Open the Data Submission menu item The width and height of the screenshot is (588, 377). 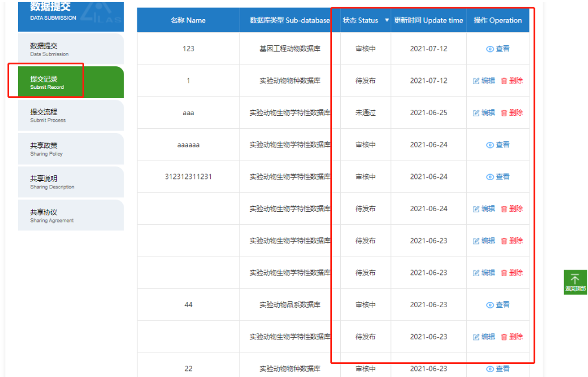click(x=70, y=49)
